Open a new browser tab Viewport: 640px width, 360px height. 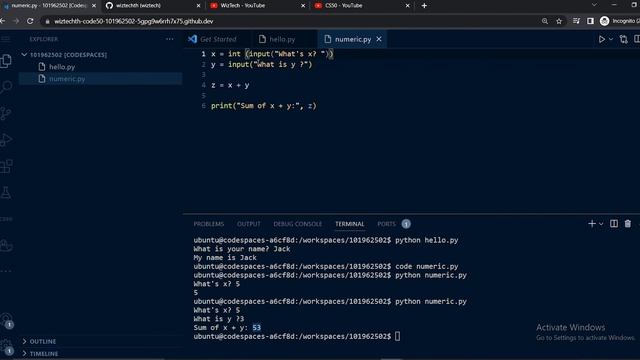tap(424, 6)
